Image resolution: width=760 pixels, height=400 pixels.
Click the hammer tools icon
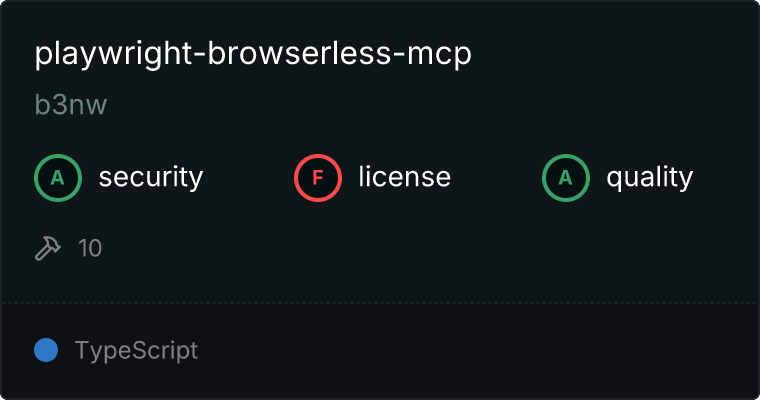[x=48, y=248]
